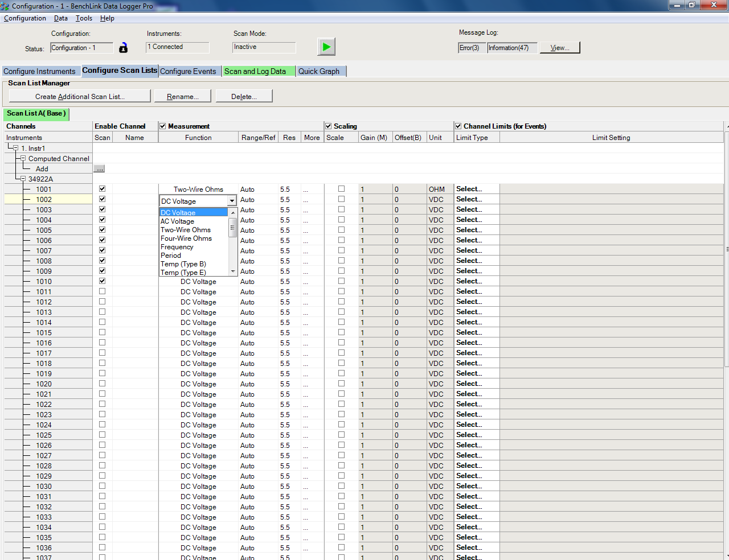Click the View message log button
The width and height of the screenshot is (729, 560).
(x=559, y=48)
